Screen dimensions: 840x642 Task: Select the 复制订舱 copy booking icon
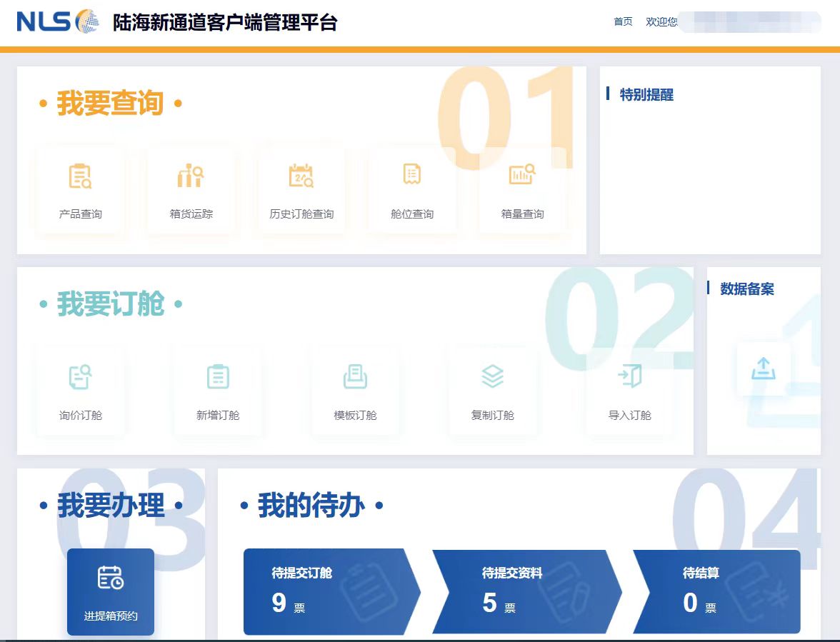[494, 389]
